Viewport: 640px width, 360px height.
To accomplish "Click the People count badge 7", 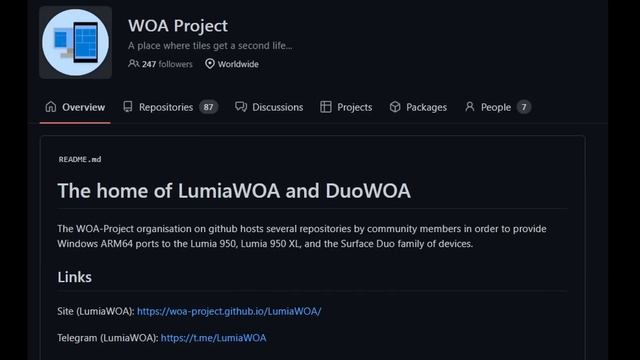I will [x=524, y=107].
